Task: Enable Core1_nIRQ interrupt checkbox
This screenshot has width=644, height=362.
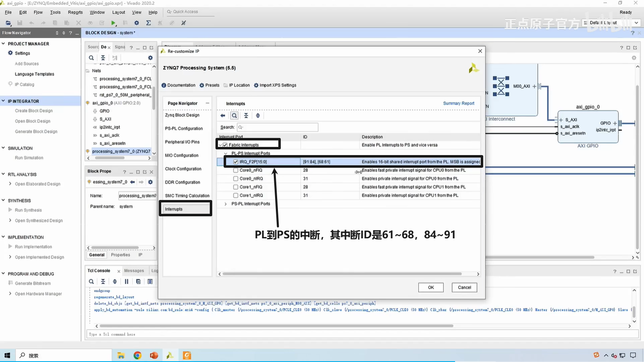Action: pos(235,195)
